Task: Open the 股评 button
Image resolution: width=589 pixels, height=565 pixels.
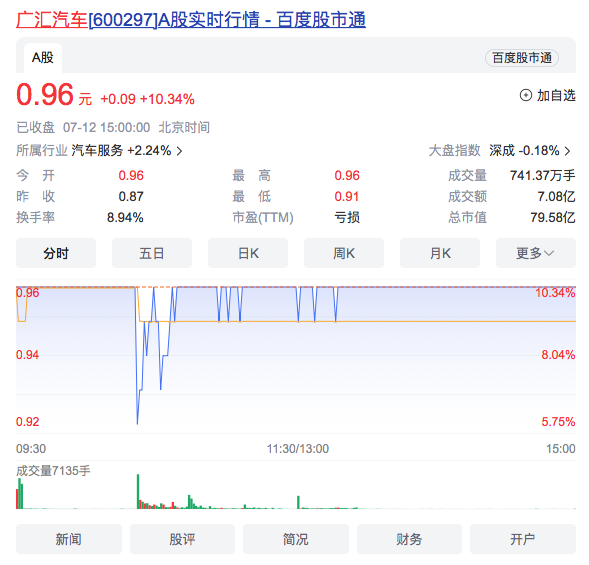Action: coord(182,539)
